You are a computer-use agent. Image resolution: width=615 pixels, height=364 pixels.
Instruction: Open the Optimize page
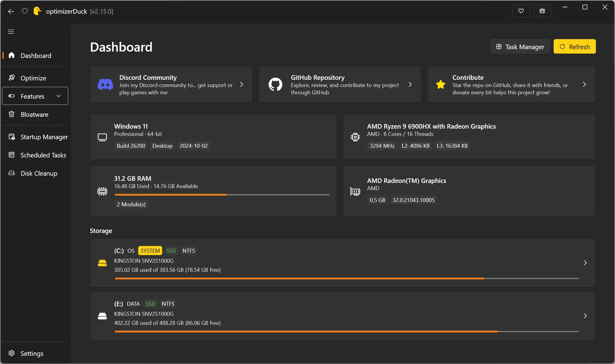35,78
